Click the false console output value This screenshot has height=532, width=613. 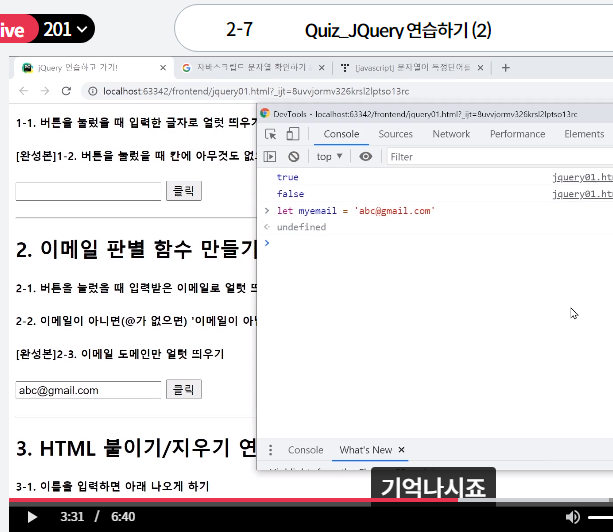(290, 194)
